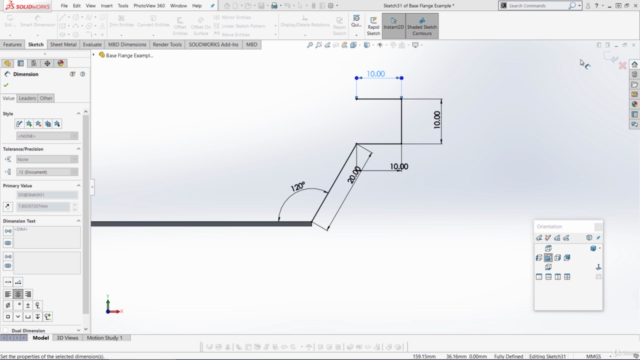Click the Normal To stamp icon in Orientation
The width and height of the screenshot is (640, 360).
[598, 267]
